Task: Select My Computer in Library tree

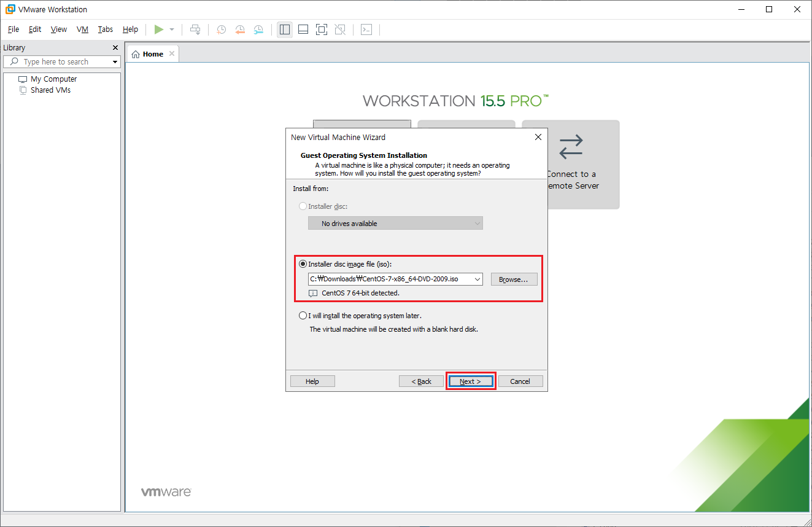Action: click(54, 79)
